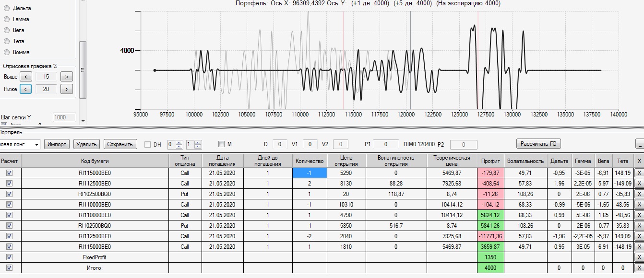This screenshot has width=644, height=278.
Task: Click the up arrow on the first DH spinner
Action: pyautogui.click(x=179, y=142)
